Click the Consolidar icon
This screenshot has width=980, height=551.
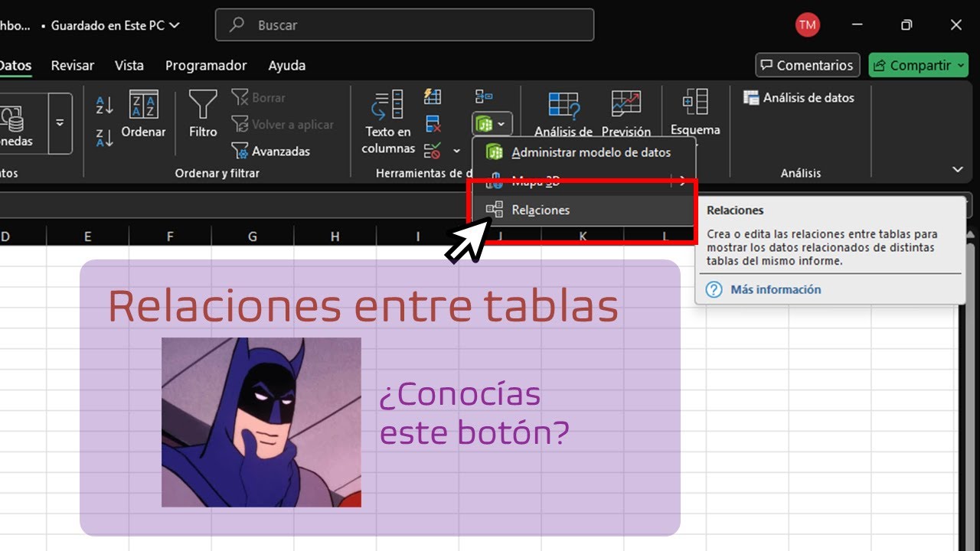tap(483, 96)
